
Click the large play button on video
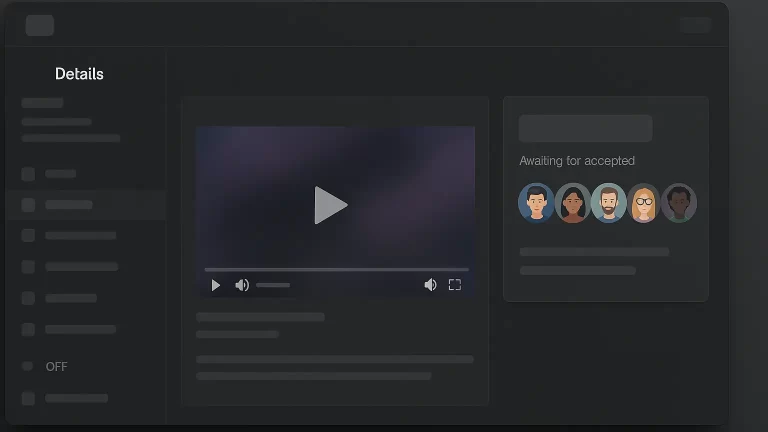pos(330,205)
